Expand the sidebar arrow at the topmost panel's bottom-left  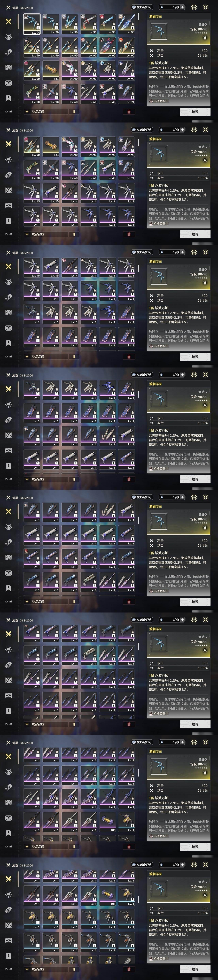[8, 112]
